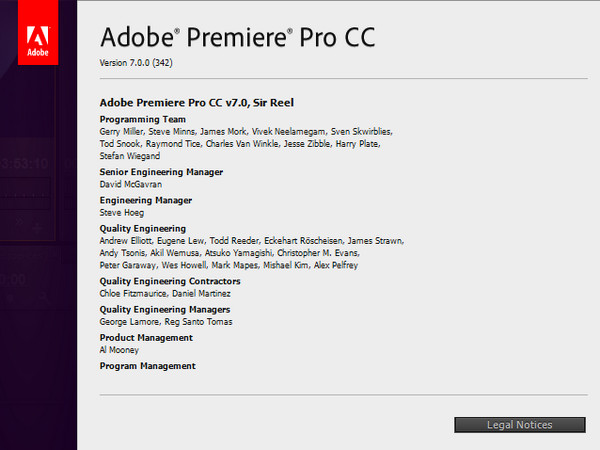
Task: Click the Product Management heading
Action: coord(146,338)
